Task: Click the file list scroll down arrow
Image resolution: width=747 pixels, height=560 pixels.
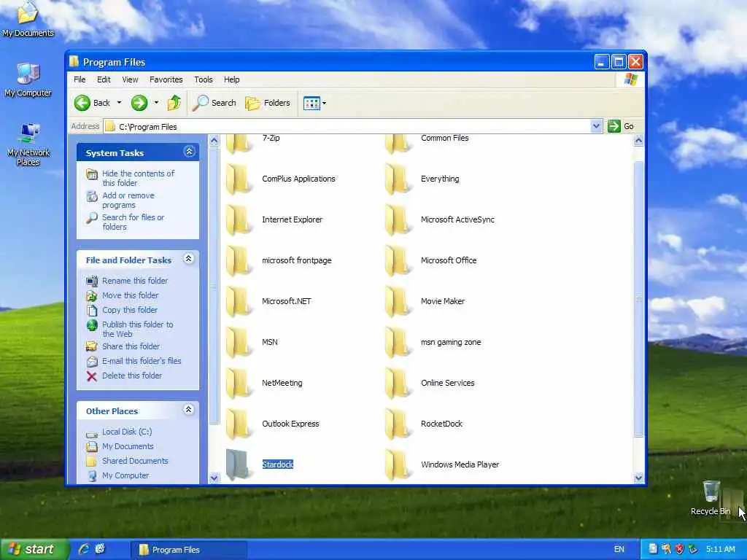Action: [639, 478]
